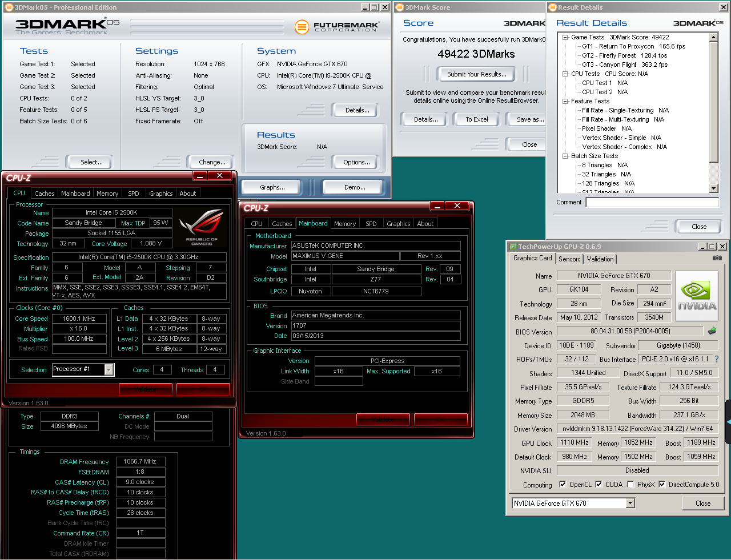
Task: Click the DRAM Frequency 1066.7 MHz value
Action: (x=140, y=461)
